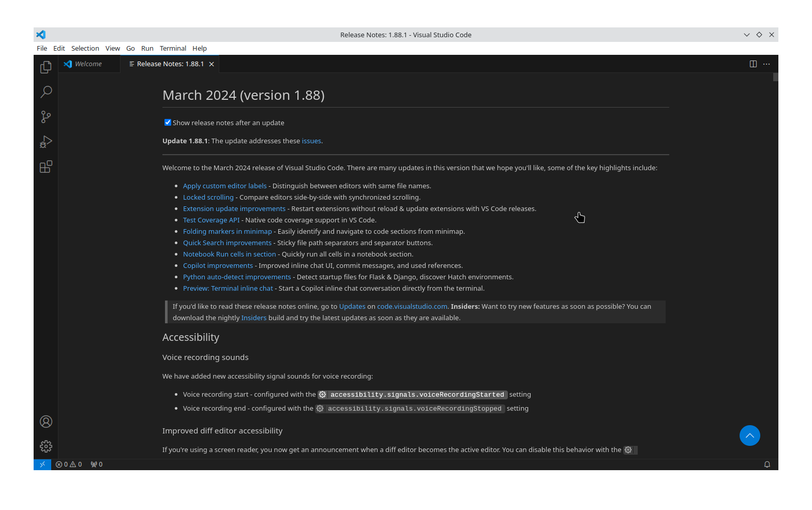
Task: Open Quick Search improvements link
Action: 227,243
